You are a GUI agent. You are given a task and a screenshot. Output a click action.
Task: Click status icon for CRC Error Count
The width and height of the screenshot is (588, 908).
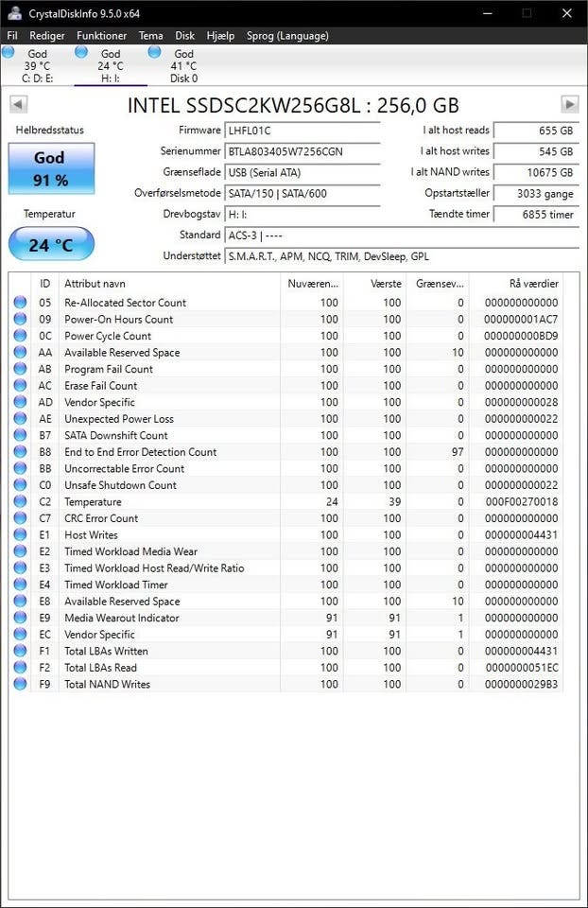tap(20, 518)
